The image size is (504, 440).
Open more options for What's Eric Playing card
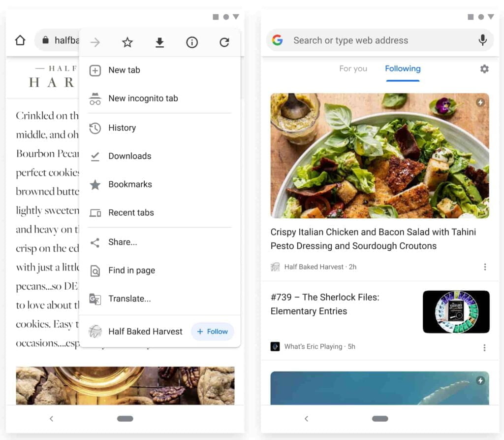pos(484,348)
